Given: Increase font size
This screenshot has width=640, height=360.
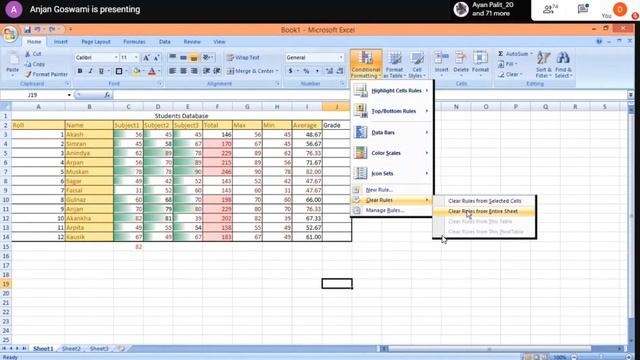Looking at the screenshot, I should [x=146, y=58].
